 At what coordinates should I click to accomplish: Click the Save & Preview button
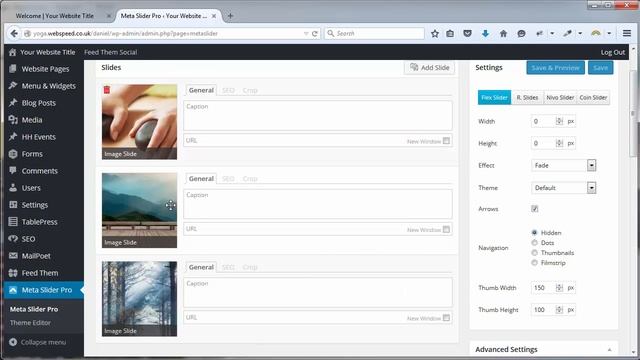[x=555, y=68]
